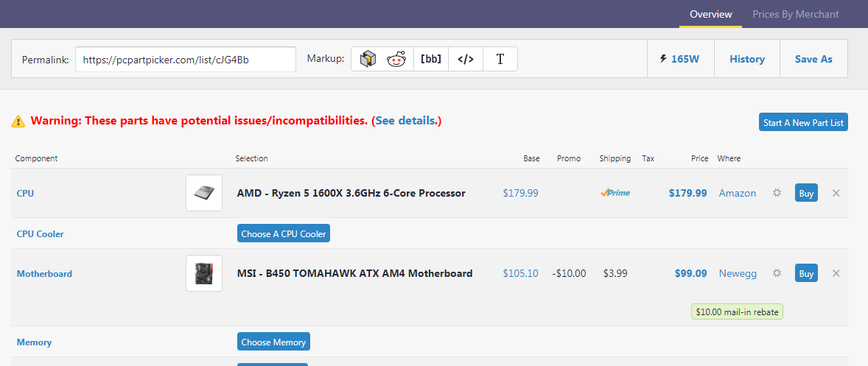Viewport: 868px width, 366px height.
Task: Open the Motherboard category link
Action: [44, 274]
